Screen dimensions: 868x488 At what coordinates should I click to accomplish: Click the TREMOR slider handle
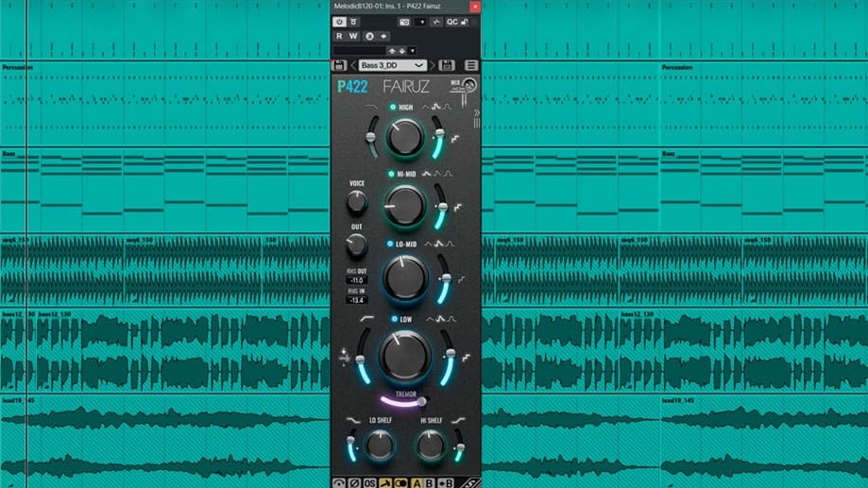[422, 402]
